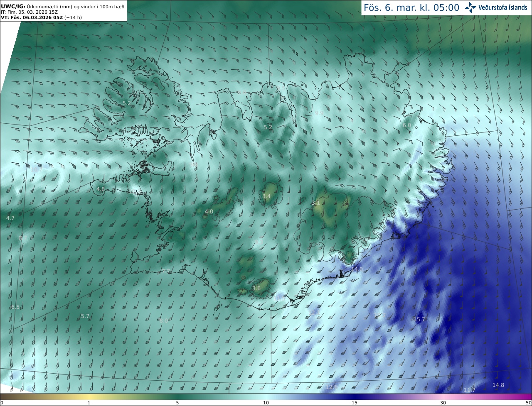The width and height of the screenshot is (532, 406).
Task: Click the 15.7 value label over the sea
Action: pos(419,319)
